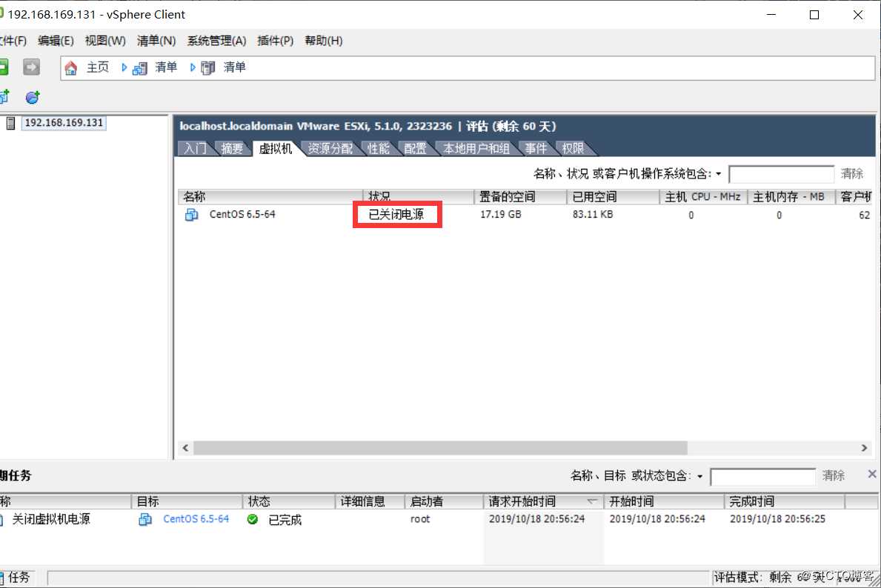This screenshot has height=588, width=881.
Task: Click the globe toolbar icon
Action: pos(33,97)
